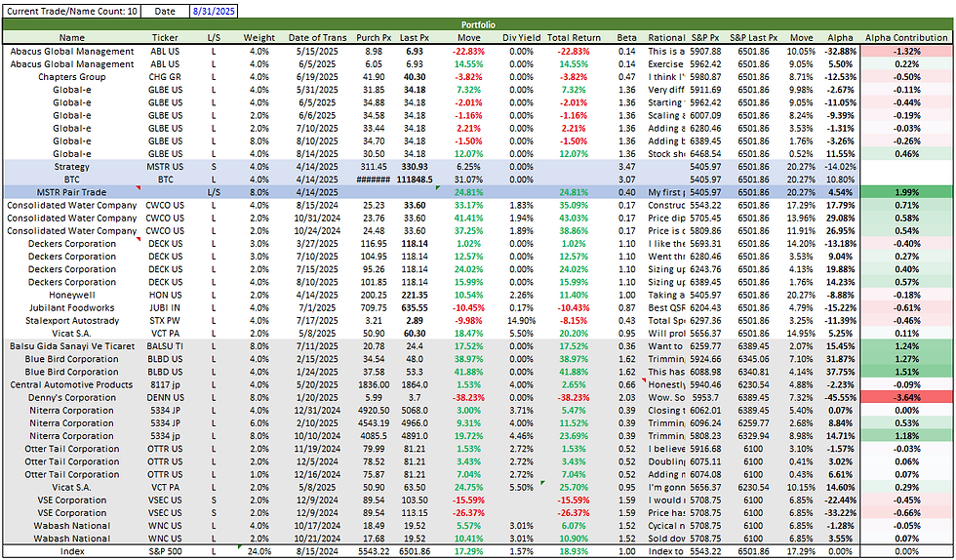Viewport: 956px width, 560px height.
Task: Click the 3/27/2025 transaction date cell
Action: coord(317,243)
